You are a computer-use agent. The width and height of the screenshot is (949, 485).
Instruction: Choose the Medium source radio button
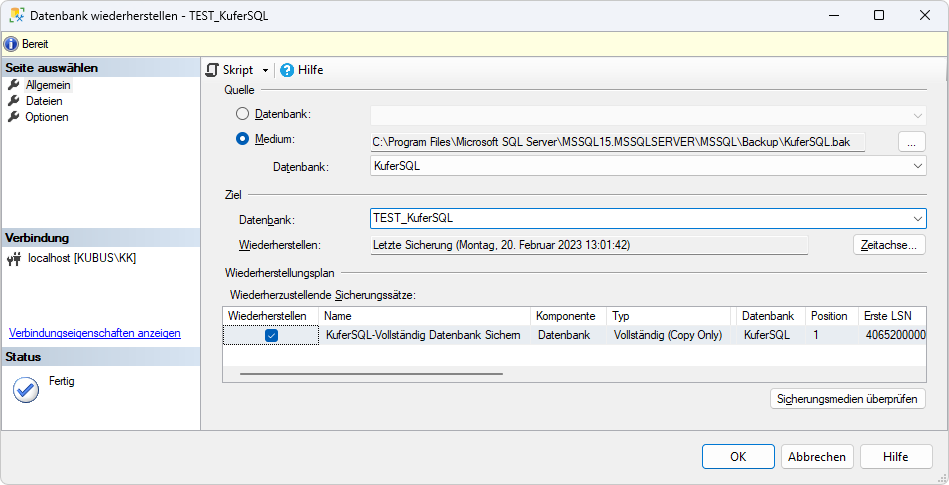(242, 139)
